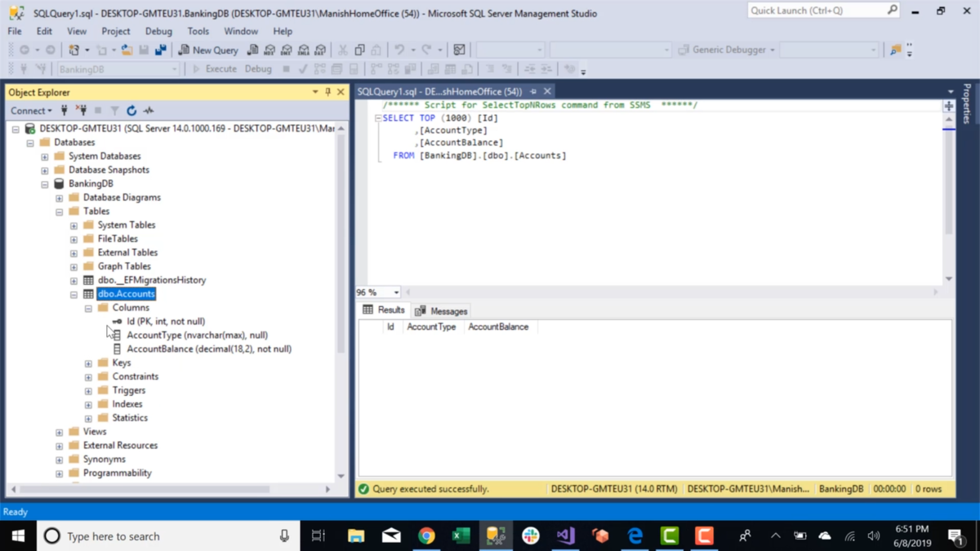Click the Object Explorer horizontal scrollbar

[x=143, y=489]
